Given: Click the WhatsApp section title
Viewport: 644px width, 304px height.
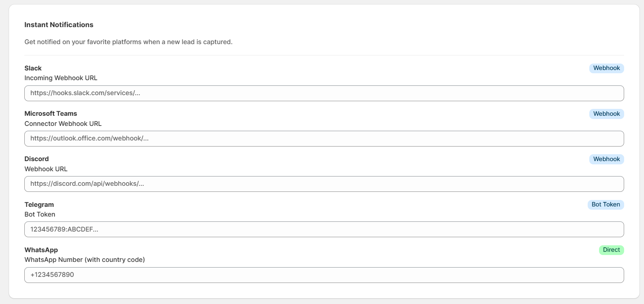Looking at the screenshot, I should tap(41, 250).
